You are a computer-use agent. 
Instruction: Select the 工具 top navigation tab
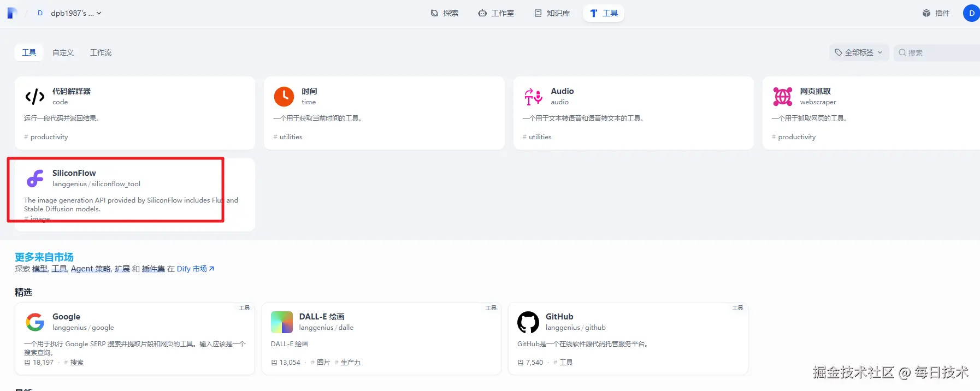pos(604,13)
